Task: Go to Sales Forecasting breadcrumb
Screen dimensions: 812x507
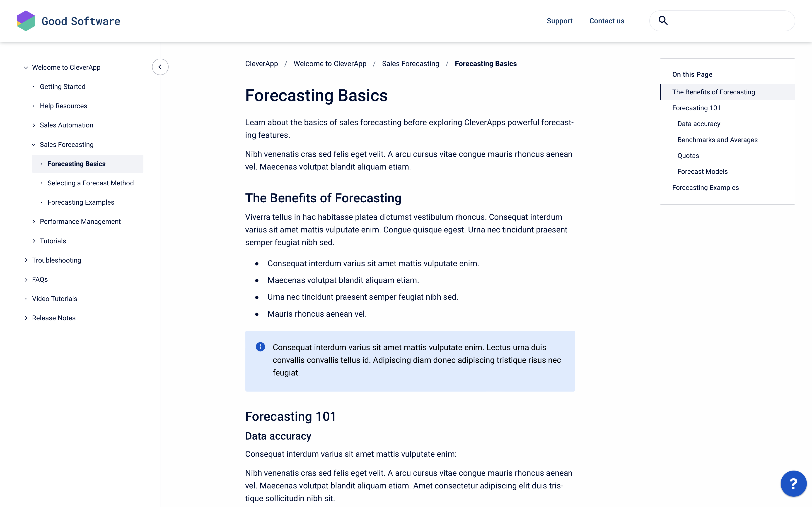Action: pyautogui.click(x=410, y=64)
